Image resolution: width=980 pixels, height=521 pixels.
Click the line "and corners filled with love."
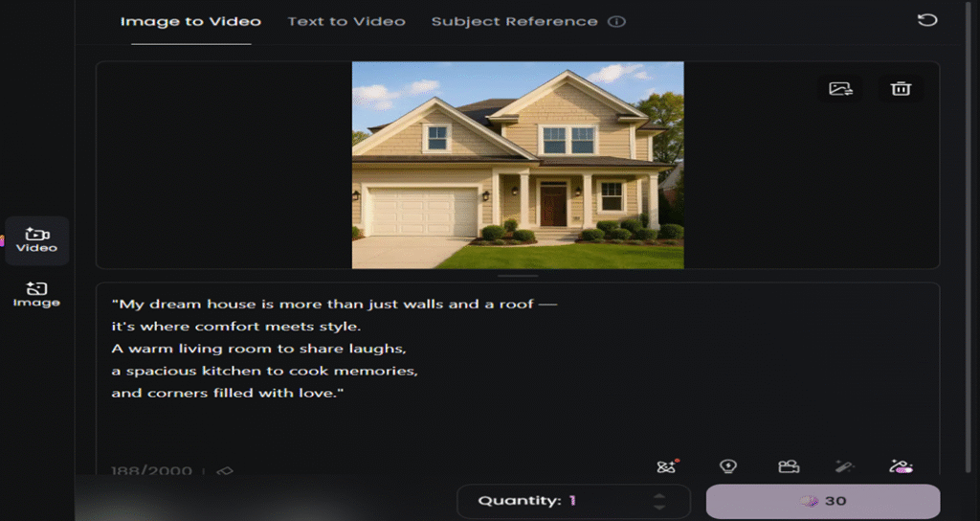pyautogui.click(x=228, y=393)
